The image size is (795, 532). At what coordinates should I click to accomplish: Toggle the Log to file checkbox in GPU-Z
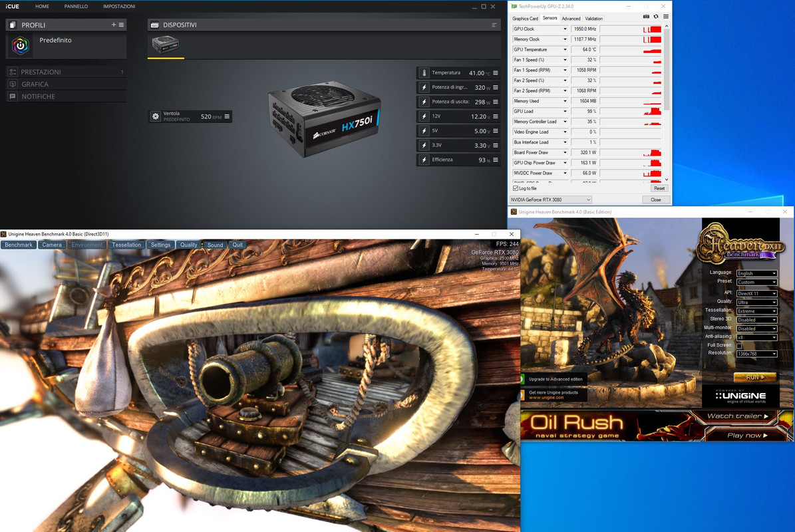pos(516,188)
